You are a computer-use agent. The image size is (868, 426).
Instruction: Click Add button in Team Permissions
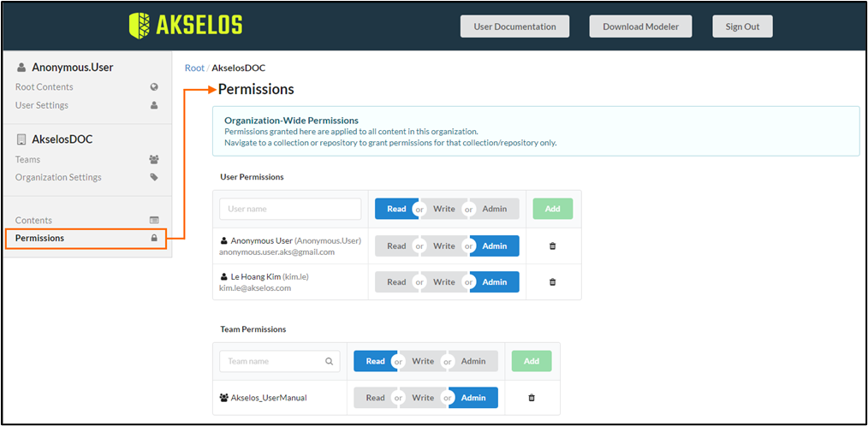click(532, 361)
